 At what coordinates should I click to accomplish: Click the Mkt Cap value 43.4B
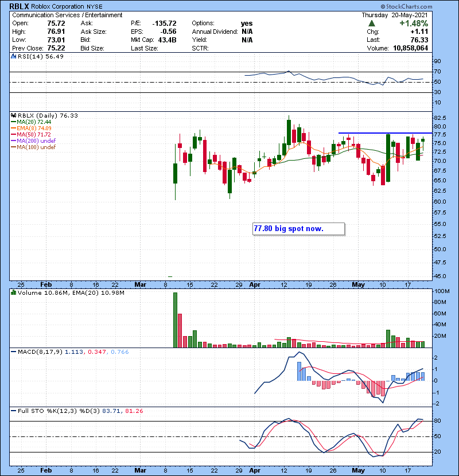(x=167, y=40)
